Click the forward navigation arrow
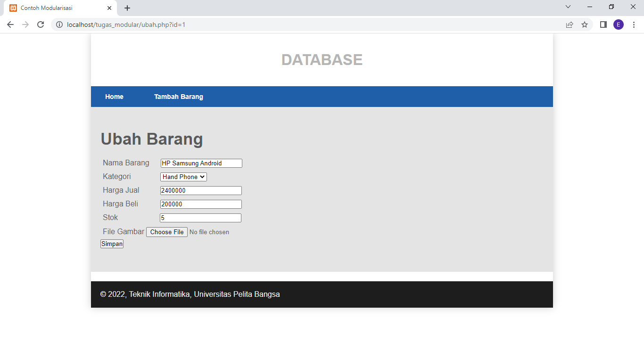Viewport: 644px width, 343px height. click(25, 24)
